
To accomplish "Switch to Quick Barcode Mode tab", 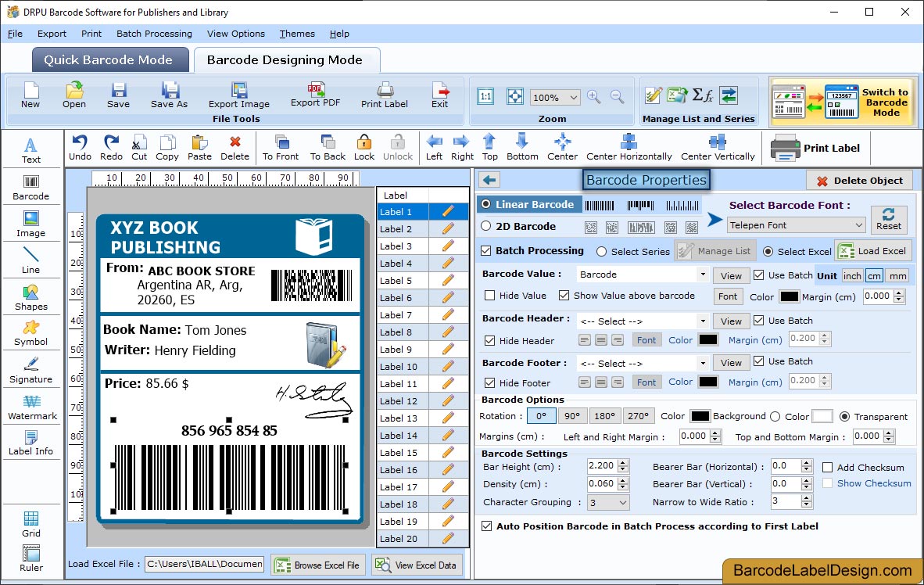I will 109,59.
